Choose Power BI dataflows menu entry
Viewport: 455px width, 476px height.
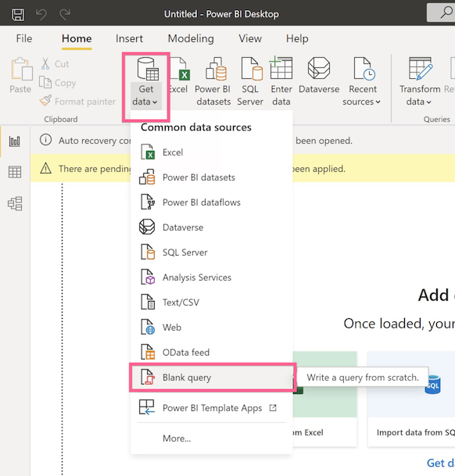(x=211, y=202)
